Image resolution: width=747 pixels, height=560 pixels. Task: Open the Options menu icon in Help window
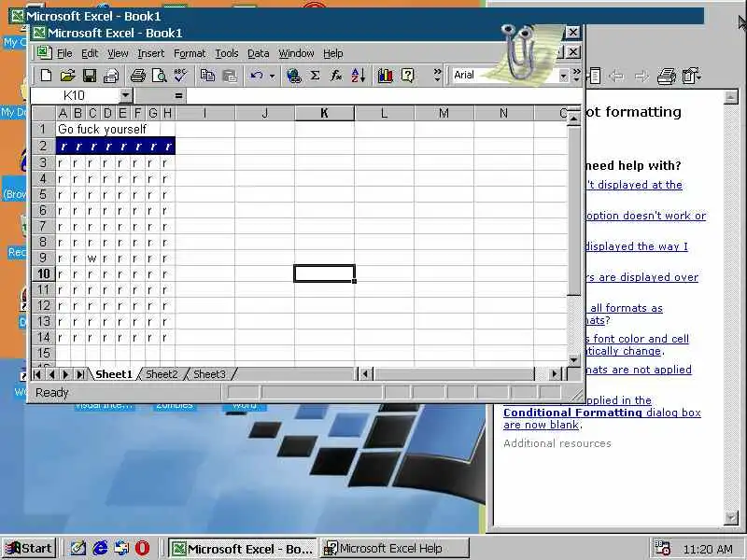click(691, 76)
